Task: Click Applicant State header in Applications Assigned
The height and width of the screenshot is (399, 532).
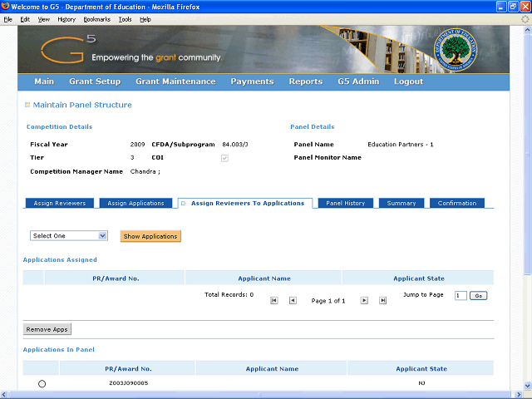Action: tap(419, 278)
